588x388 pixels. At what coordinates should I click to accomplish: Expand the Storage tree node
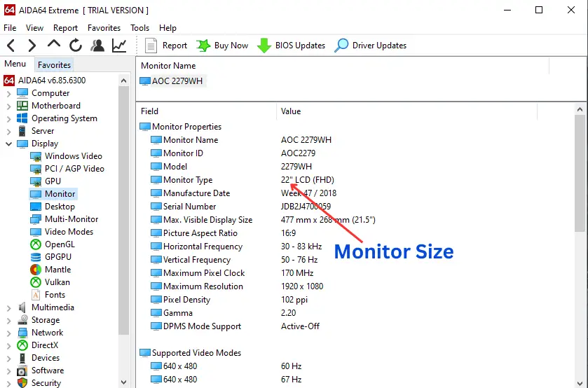[9, 321]
